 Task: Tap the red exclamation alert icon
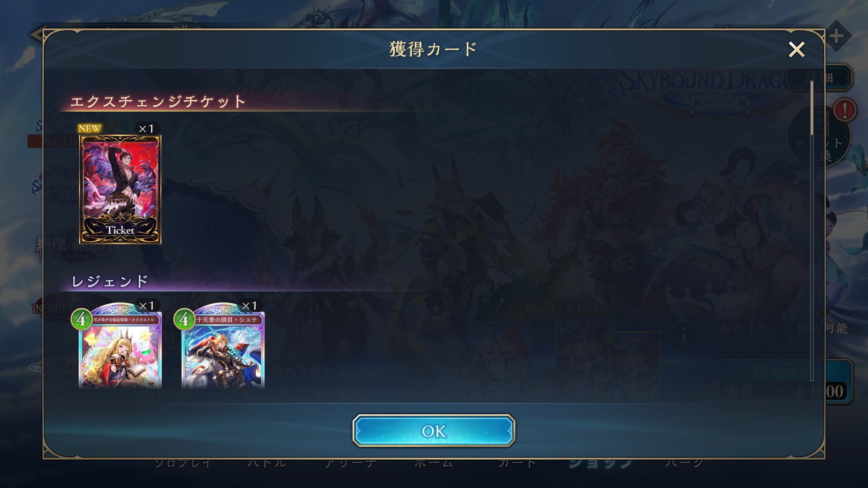click(x=844, y=110)
